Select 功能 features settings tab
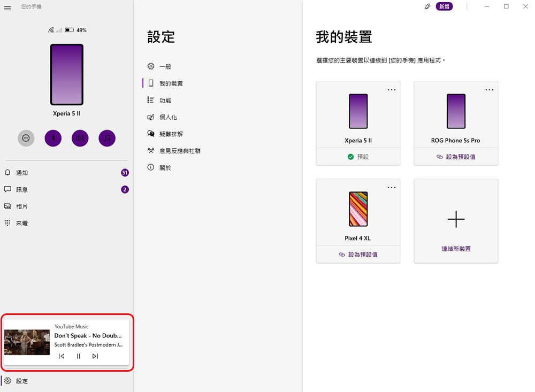The image size is (535, 392). [159, 101]
